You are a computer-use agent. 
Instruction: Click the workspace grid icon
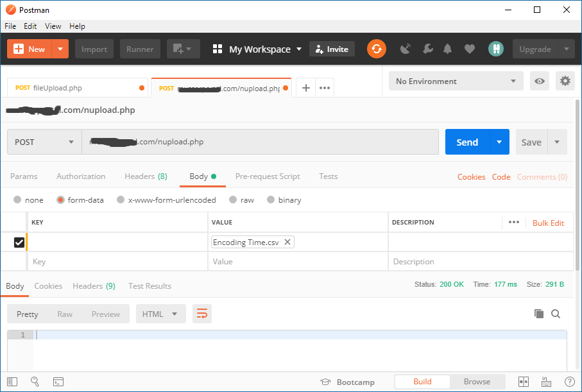point(218,49)
